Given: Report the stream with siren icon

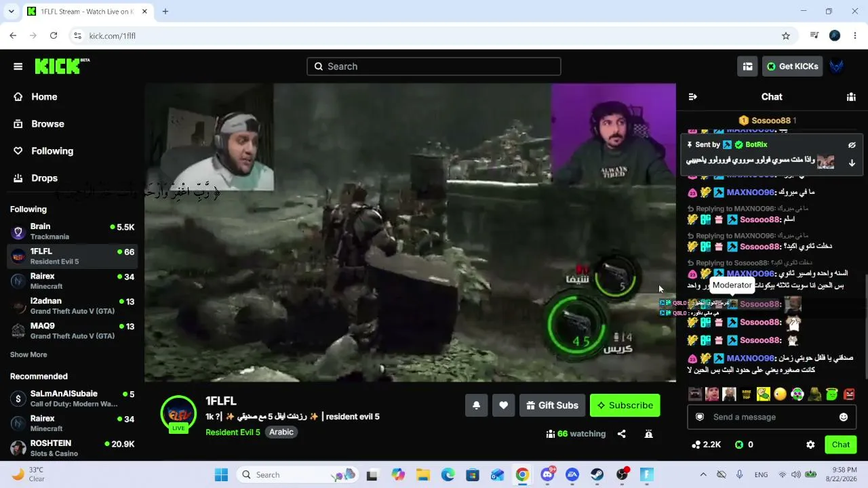Looking at the screenshot, I should coord(648,434).
